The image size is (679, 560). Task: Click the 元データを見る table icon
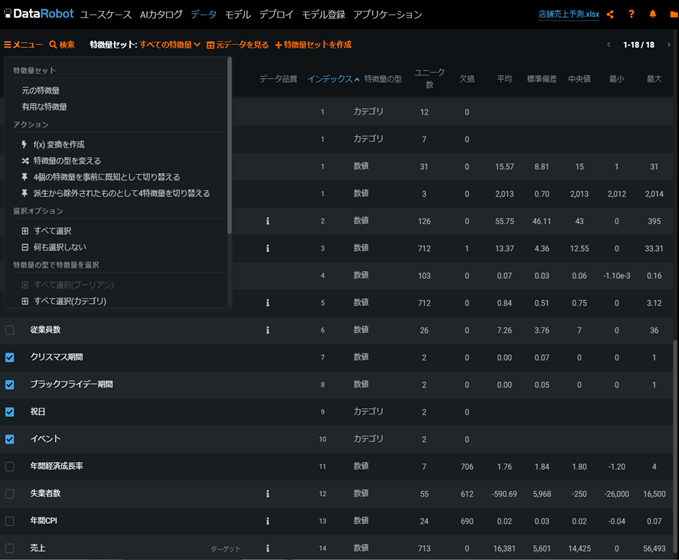pyautogui.click(x=210, y=45)
